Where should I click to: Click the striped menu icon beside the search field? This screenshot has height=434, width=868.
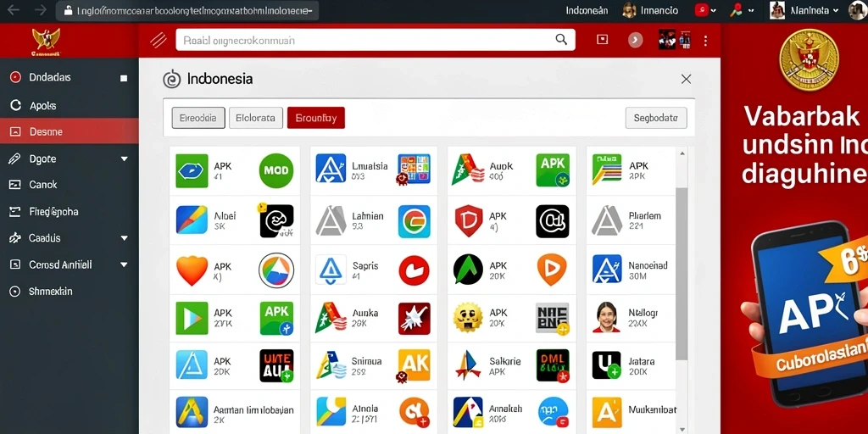pyautogui.click(x=159, y=39)
